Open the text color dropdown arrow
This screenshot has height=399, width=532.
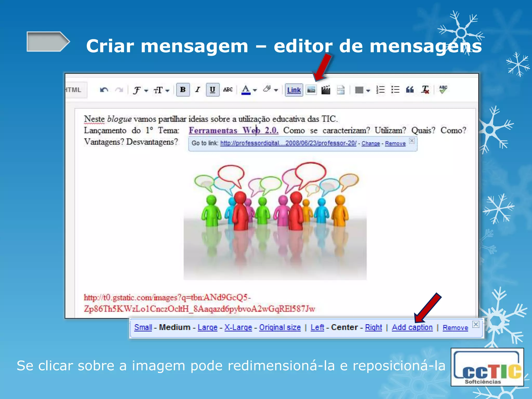coord(255,90)
